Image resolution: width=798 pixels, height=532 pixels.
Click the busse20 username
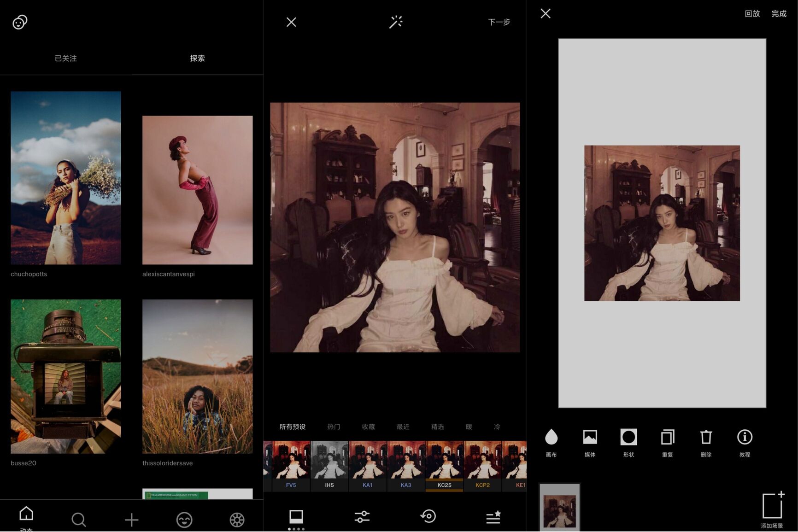tap(23, 463)
